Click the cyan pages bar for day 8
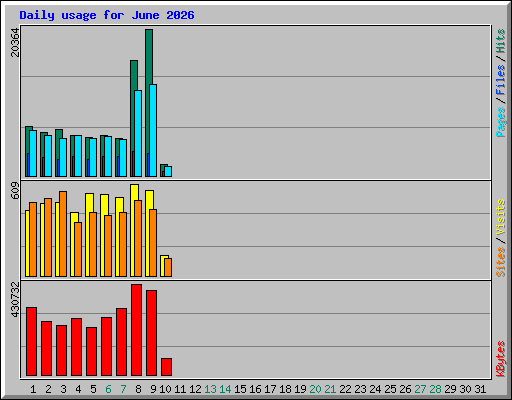Viewport: 512px width, 400px height. (138, 133)
